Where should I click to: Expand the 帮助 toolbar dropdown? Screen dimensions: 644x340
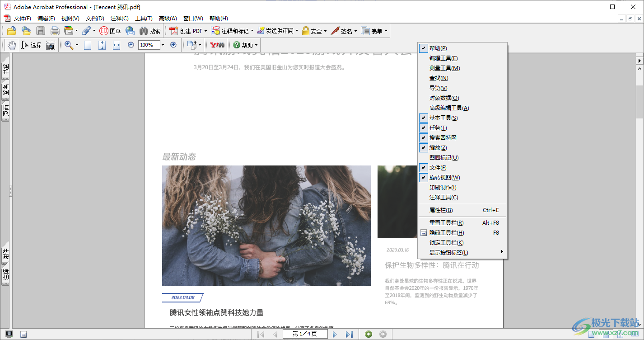click(x=256, y=45)
